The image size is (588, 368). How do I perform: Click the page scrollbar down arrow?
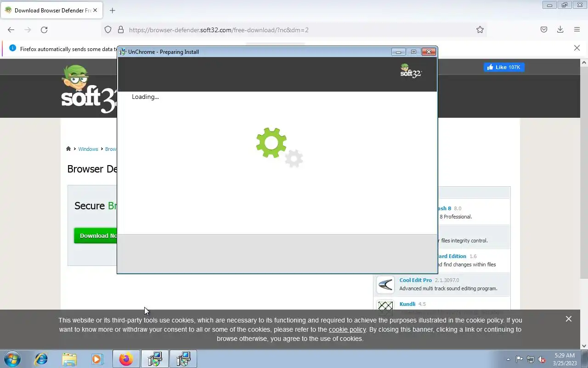pos(584,346)
